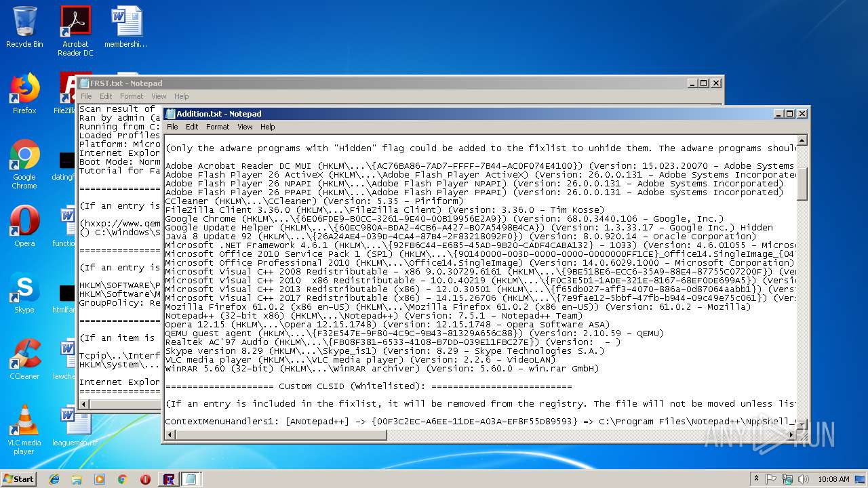Launch Firefox from the desktop
The image size is (868, 488).
[24, 94]
